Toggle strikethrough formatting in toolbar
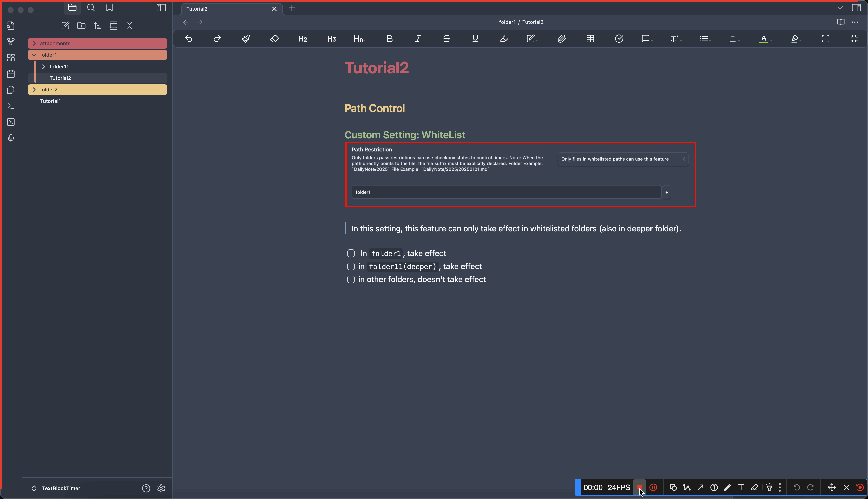Screen dimensions: 868x499 click(x=446, y=39)
